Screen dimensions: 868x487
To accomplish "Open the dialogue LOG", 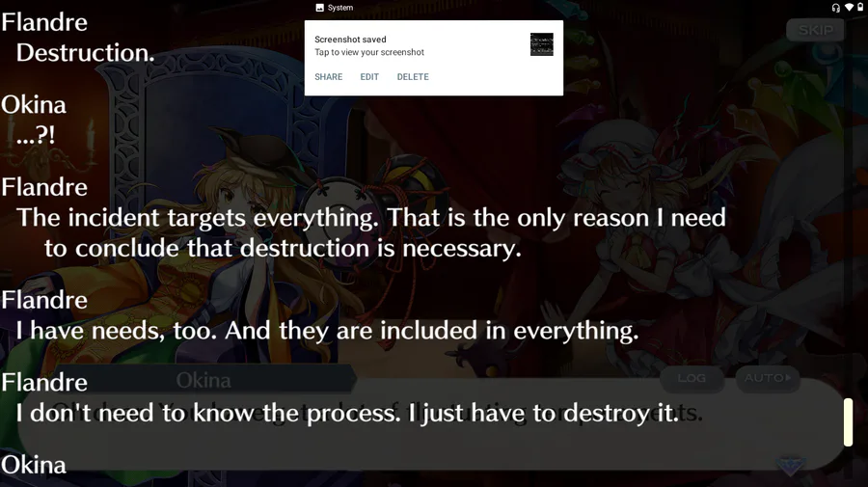I will [x=692, y=379].
